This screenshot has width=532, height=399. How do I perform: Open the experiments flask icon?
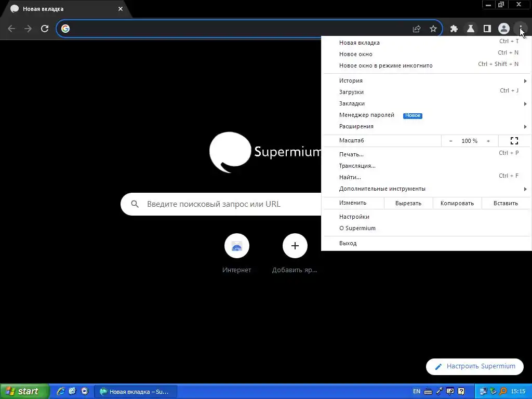point(471,29)
